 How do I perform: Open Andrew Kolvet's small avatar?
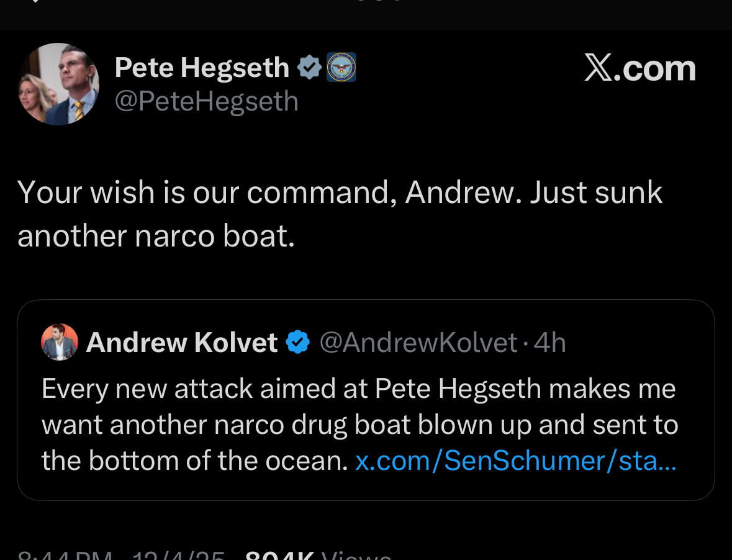click(x=60, y=342)
